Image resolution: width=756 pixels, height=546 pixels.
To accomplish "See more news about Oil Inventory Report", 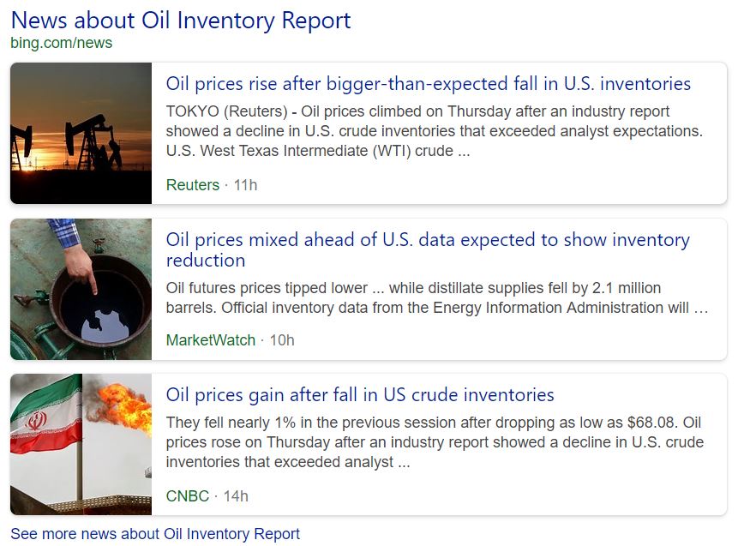I will pyautogui.click(x=155, y=534).
